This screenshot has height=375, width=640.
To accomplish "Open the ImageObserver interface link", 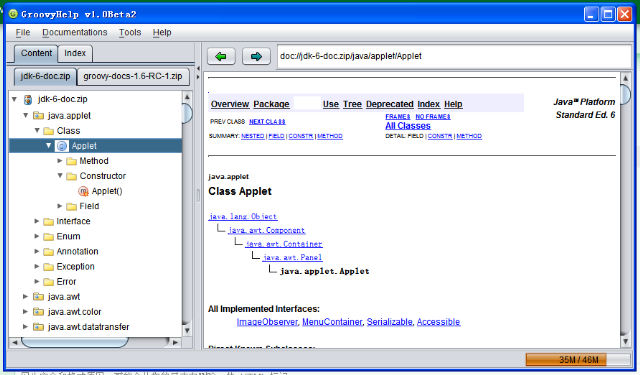I will pyautogui.click(x=267, y=322).
